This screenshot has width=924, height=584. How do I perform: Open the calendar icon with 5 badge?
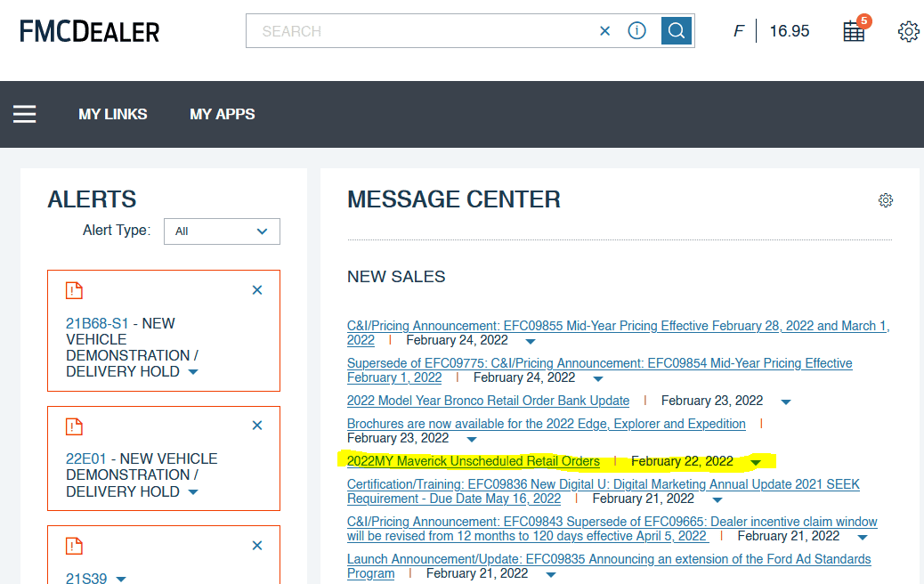[855, 29]
